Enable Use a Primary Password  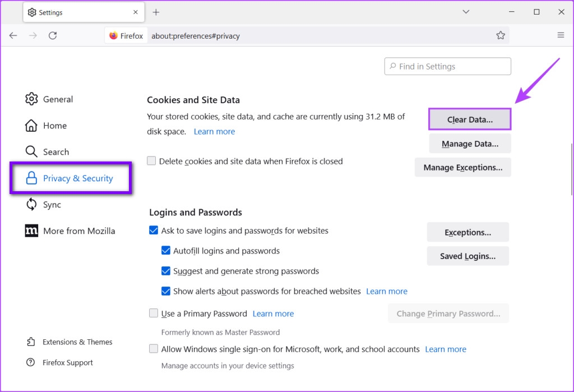tap(154, 313)
